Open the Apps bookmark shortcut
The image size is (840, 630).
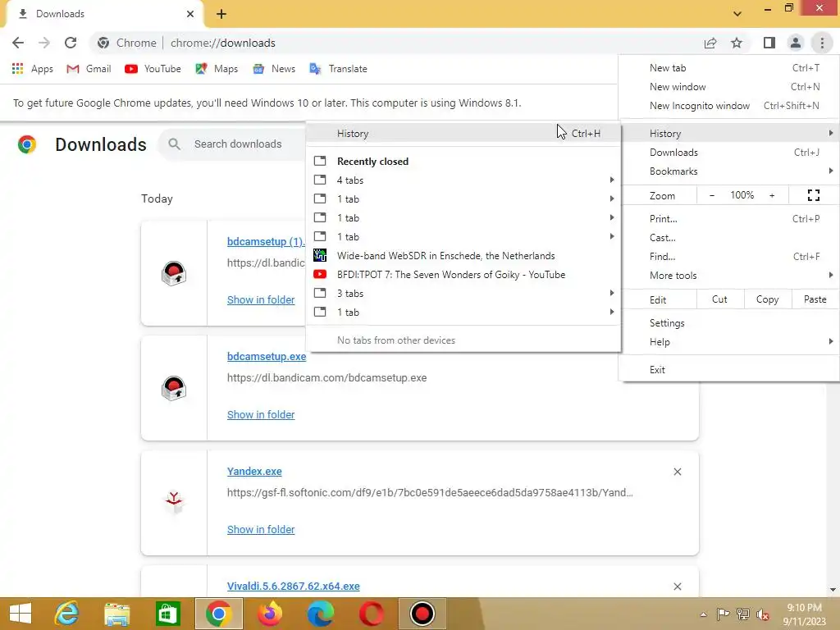(33, 69)
